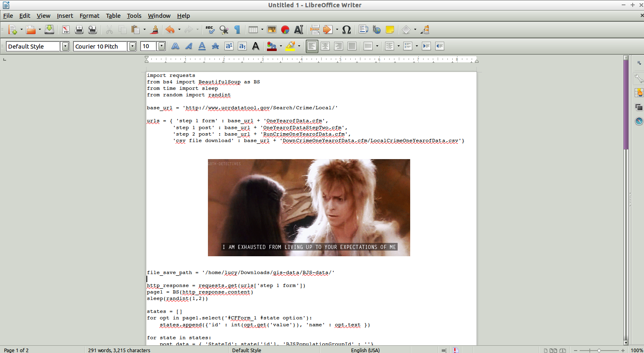Screen dimensions: 644x353
Task: Click the Open file folder icon
Action: (31, 30)
